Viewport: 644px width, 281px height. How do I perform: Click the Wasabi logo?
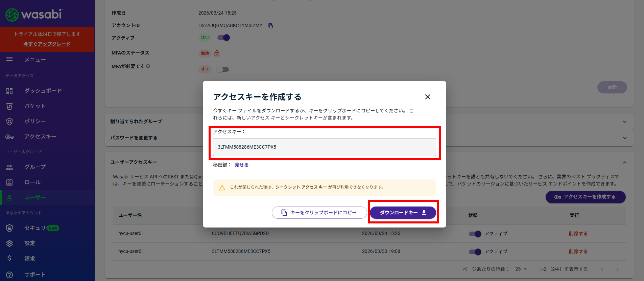[x=34, y=14]
